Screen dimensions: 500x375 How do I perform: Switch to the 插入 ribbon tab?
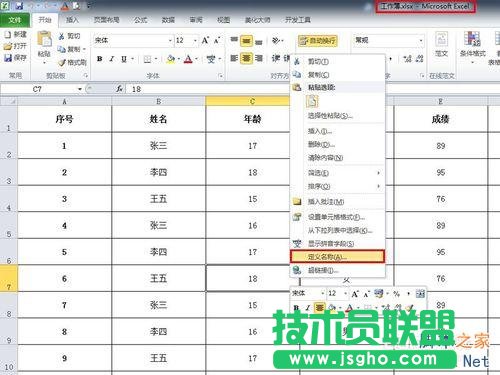(72, 20)
